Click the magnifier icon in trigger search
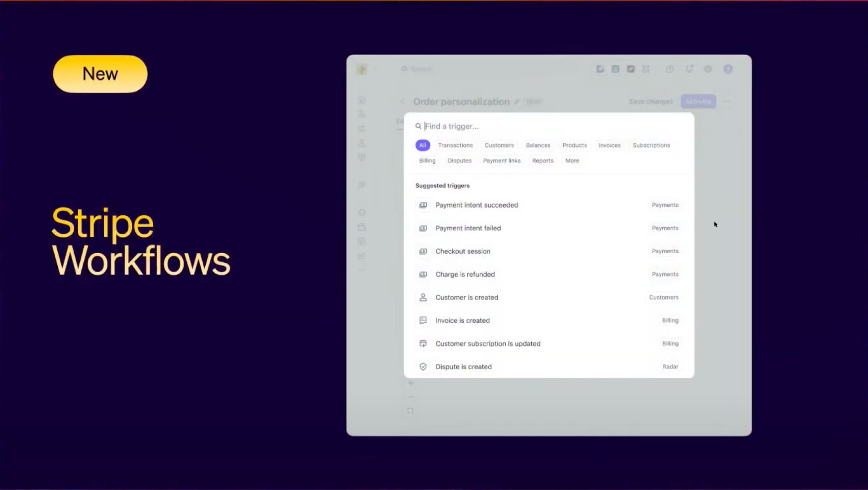 point(418,126)
